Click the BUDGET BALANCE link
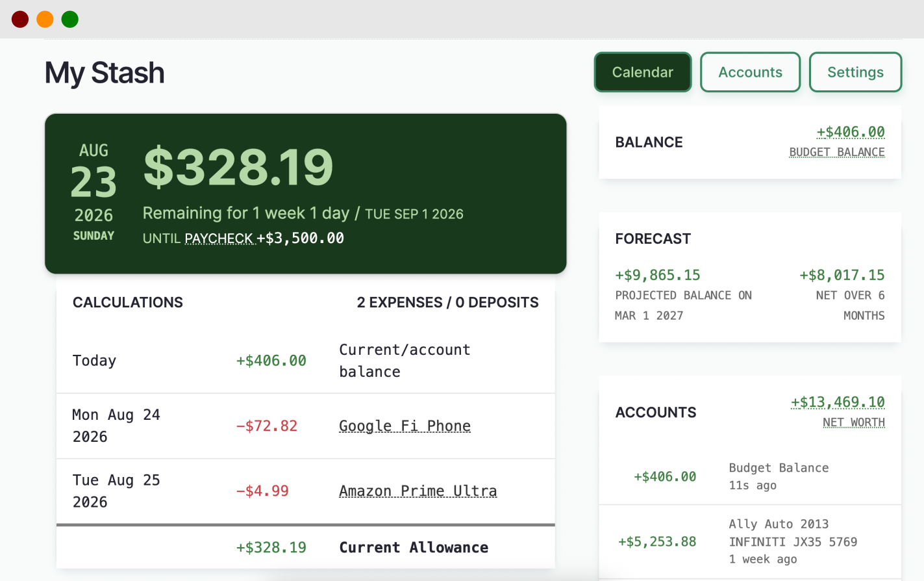The image size is (924, 581). tap(837, 152)
